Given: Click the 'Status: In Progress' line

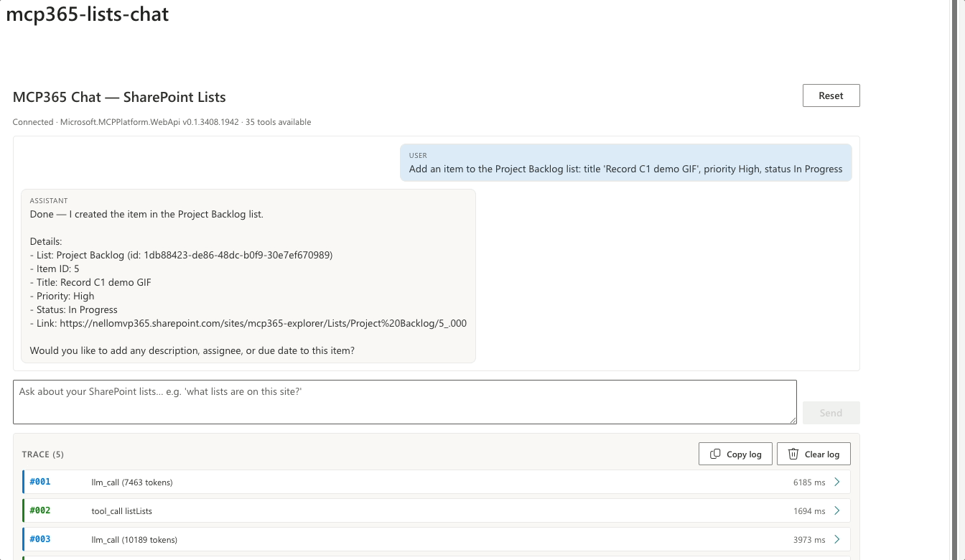Looking at the screenshot, I should pos(74,309).
